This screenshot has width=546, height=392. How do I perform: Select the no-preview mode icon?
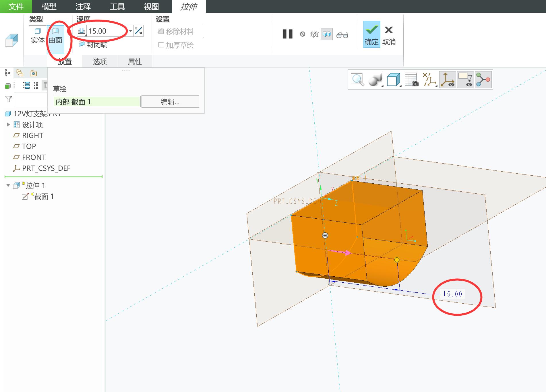[x=303, y=34]
